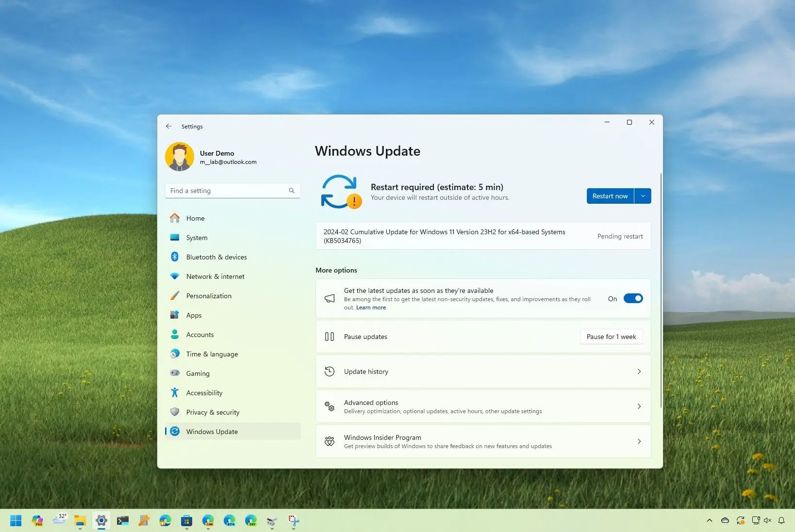
Task: Select Windows Update in the sidebar
Action: click(x=233, y=432)
